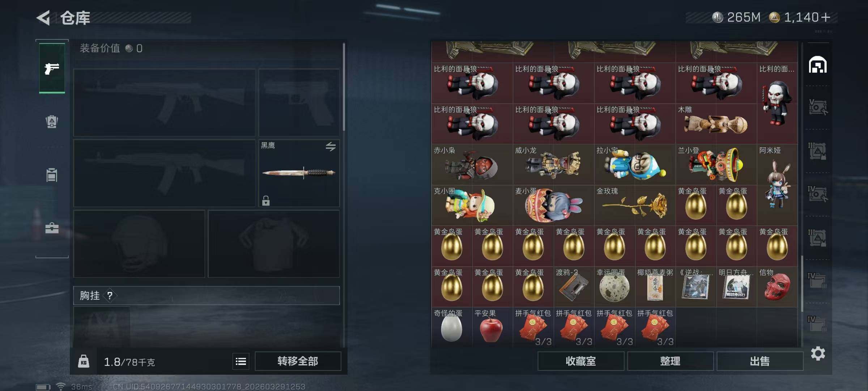Open the briefcase safe-box sidebar icon
This screenshot has width=868, height=391.
52,228
